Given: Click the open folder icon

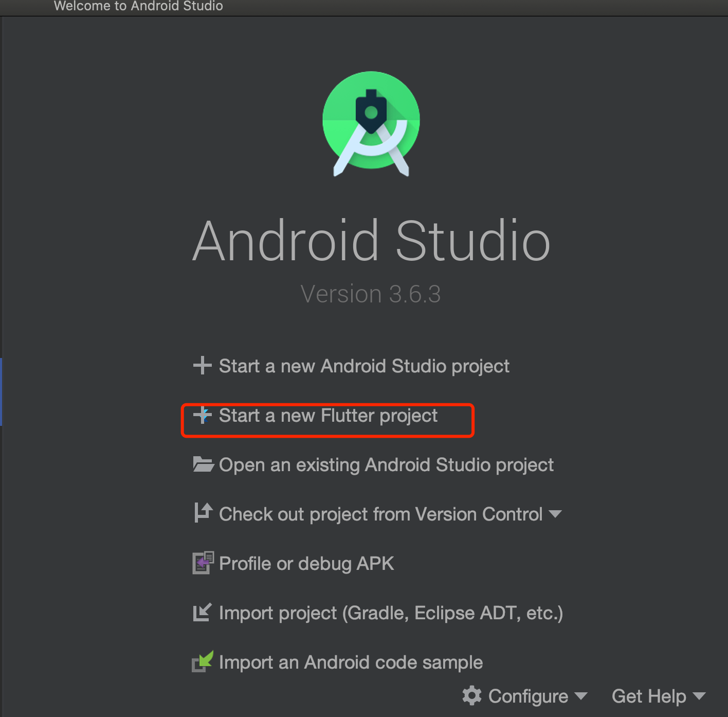Looking at the screenshot, I should [204, 464].
